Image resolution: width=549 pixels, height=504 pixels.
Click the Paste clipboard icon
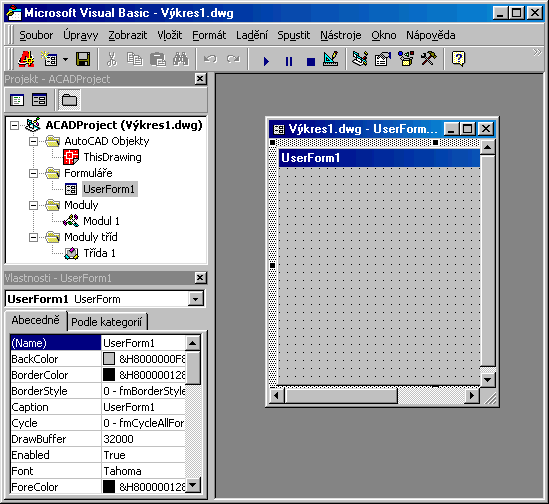tap(158, 59)
